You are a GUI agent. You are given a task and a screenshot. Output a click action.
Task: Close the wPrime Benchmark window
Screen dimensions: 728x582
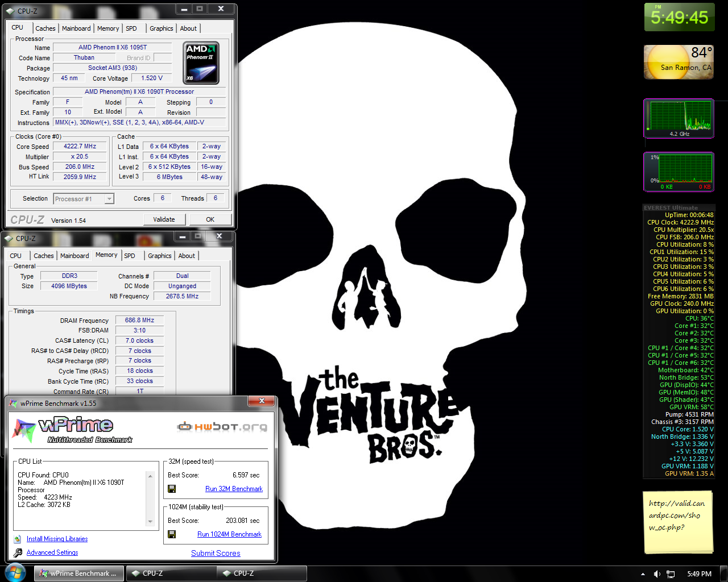[x=262, y=401]
